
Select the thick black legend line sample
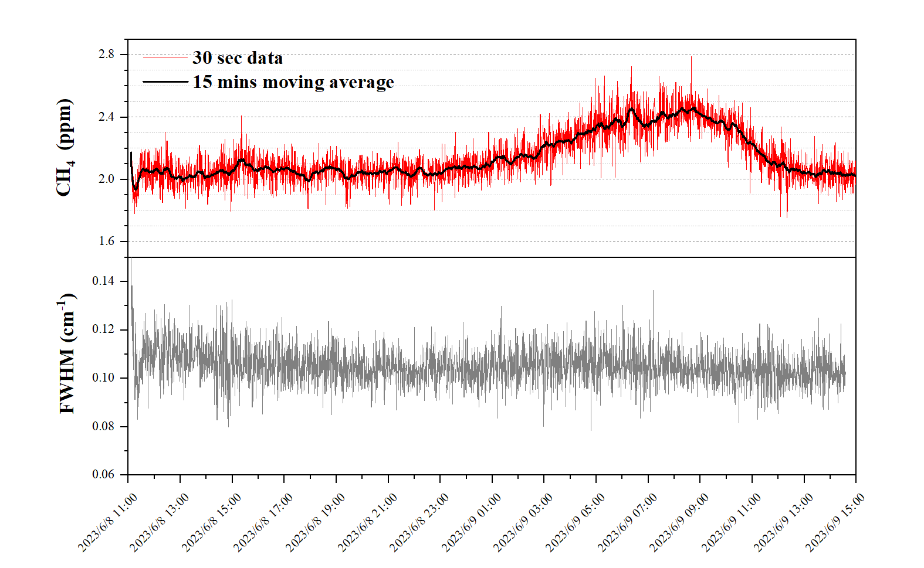[165, 82]
